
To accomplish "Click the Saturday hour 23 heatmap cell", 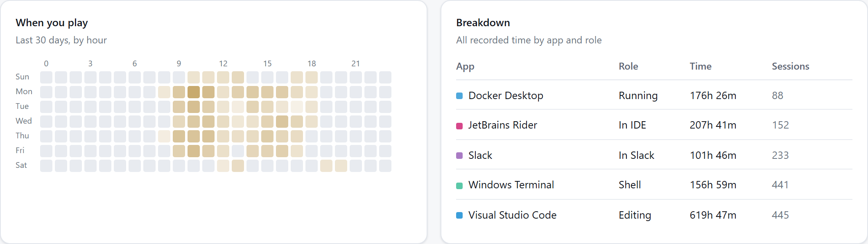I will (385, 166).
